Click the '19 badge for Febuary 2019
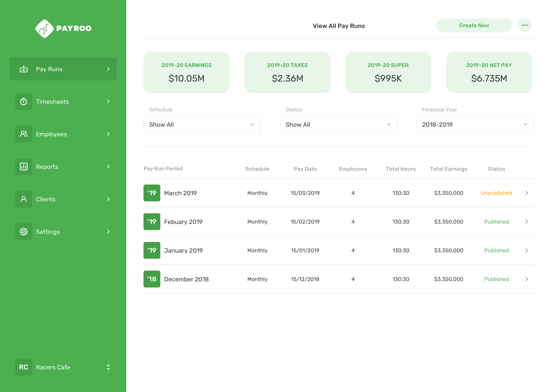Screen dimensions: 551x392 [152, 222]
